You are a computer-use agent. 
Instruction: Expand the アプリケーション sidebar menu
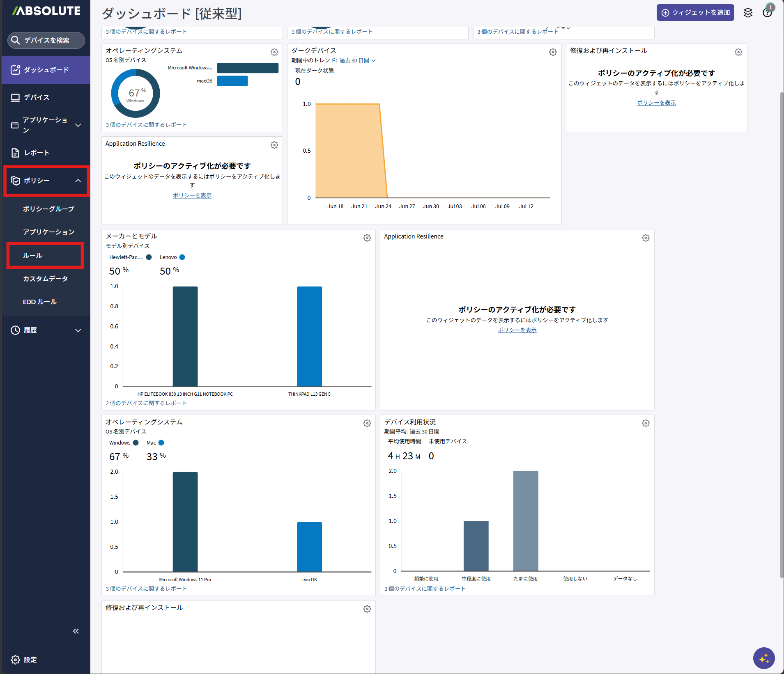(x=46, y=125)
